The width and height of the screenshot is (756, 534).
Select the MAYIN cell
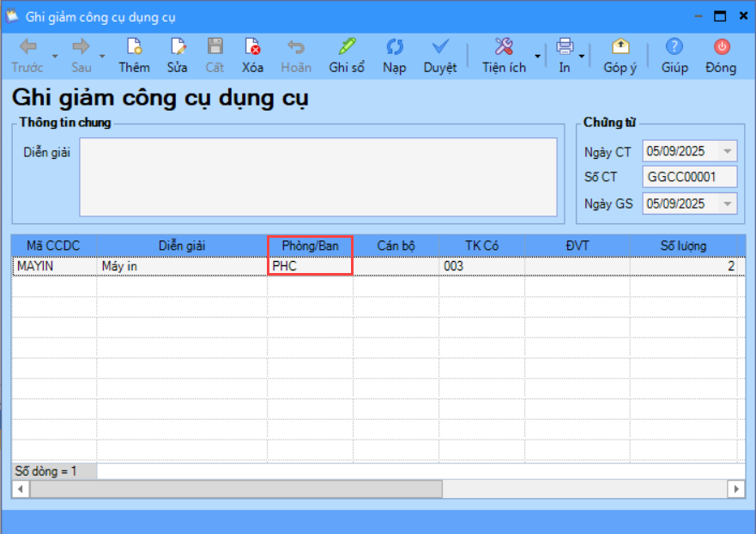coord(54,266)
